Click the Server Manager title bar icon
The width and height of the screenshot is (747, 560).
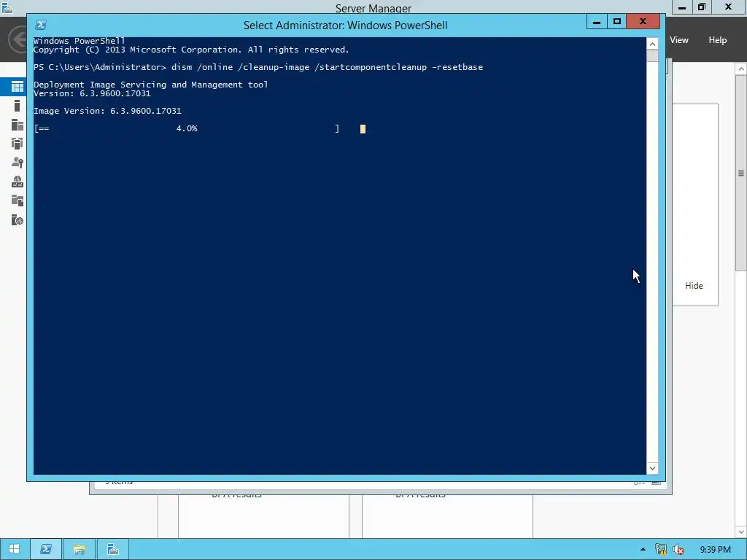[x=7, y=7]
